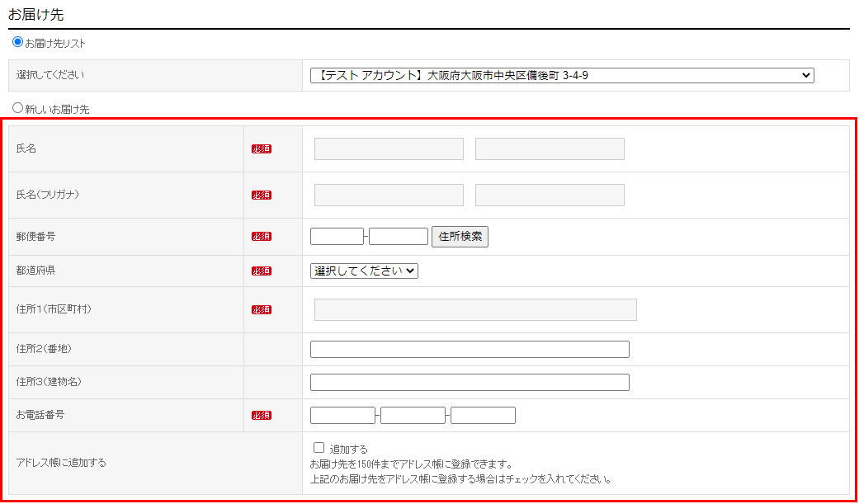Focus the second 郵便番号 postal code box
Viewport: 859px width, 504px height.
(x=399, y=237)
